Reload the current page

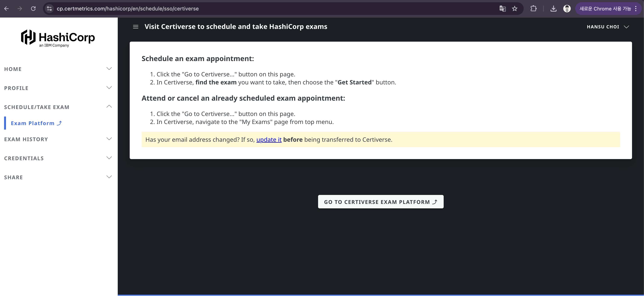tap(33, 9)
